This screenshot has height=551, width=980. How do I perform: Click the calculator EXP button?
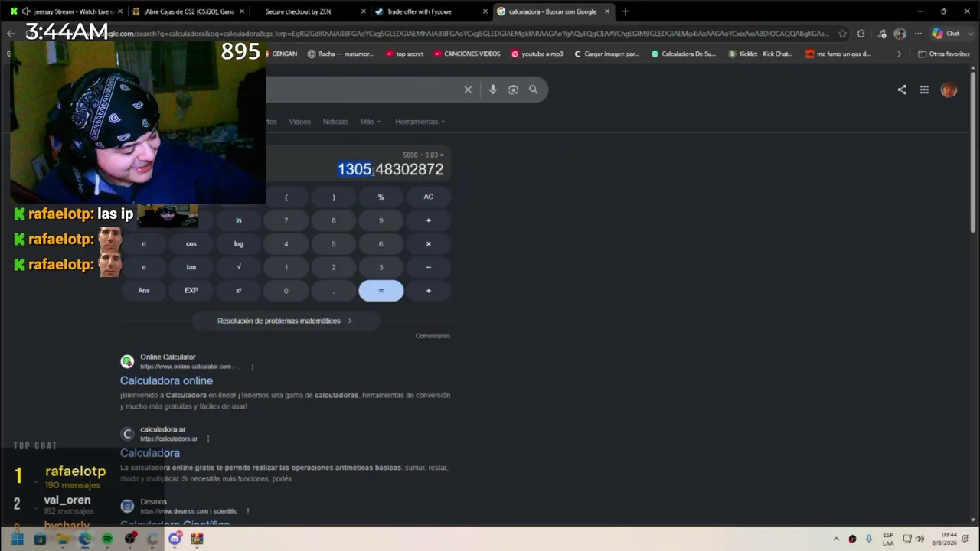[x=191, y=291]
